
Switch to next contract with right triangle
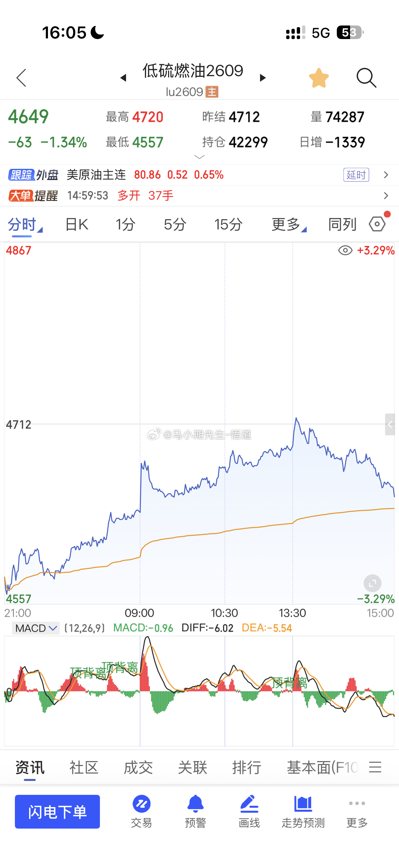[263, 78]
